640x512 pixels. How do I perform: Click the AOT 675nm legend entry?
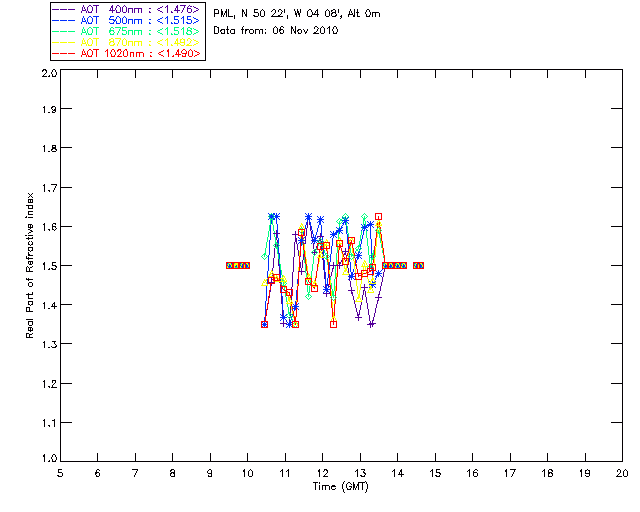[x=126, y=31]
